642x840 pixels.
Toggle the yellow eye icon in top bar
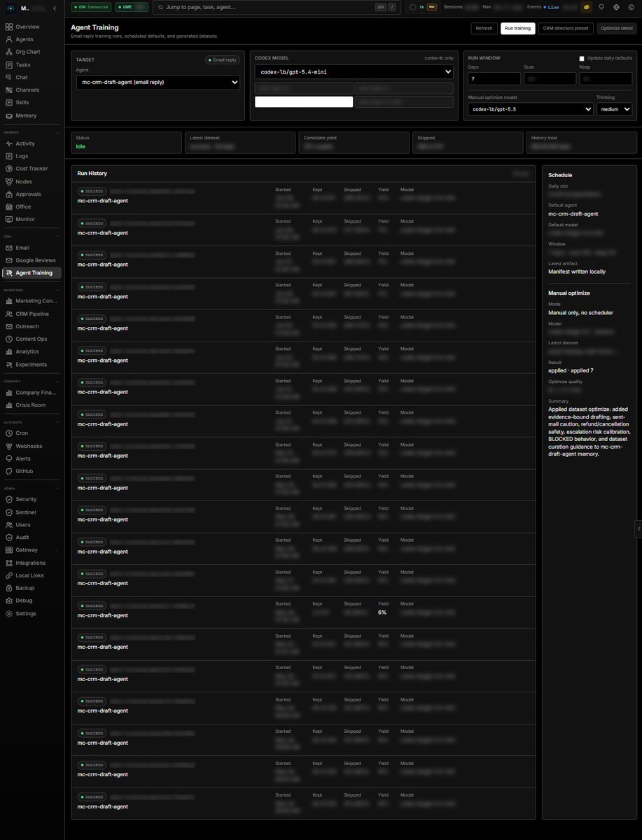click(x=587, y=7)
